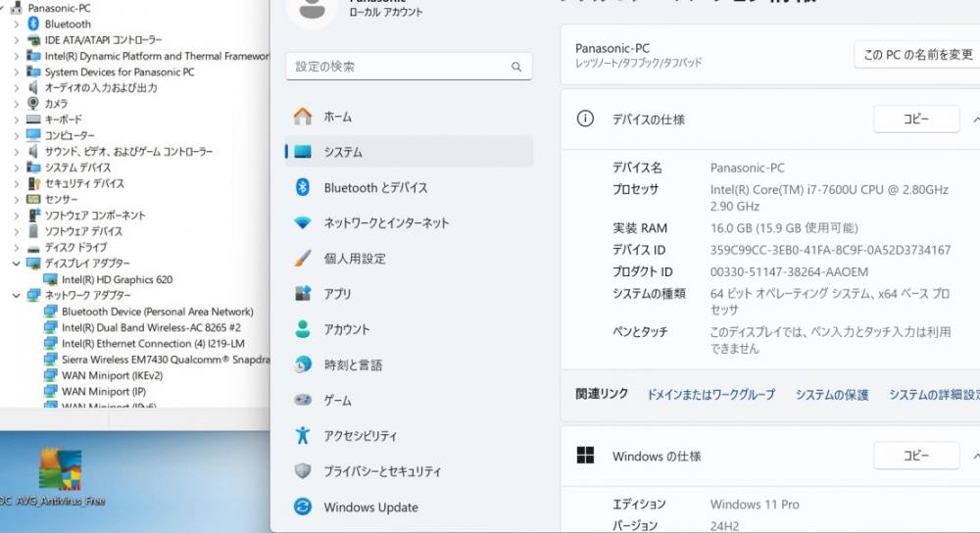The image size is (980, 533).
Task: Open ネットワークとインターネット settings page
Action: point(409,222)
